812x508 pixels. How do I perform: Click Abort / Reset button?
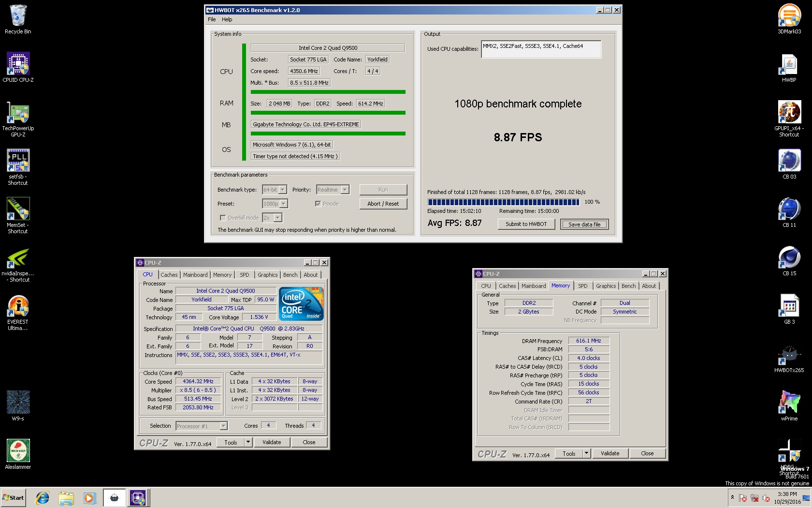point(383,204)
